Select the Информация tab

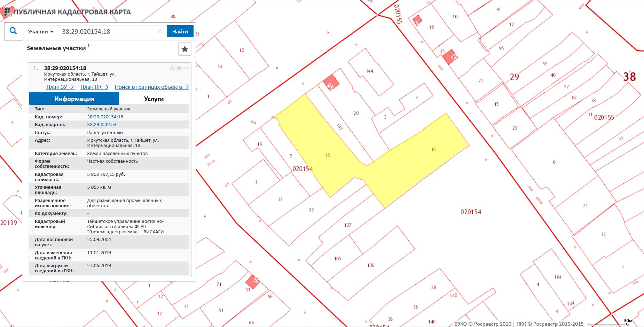pyautogui.click(x=74, y=99)
